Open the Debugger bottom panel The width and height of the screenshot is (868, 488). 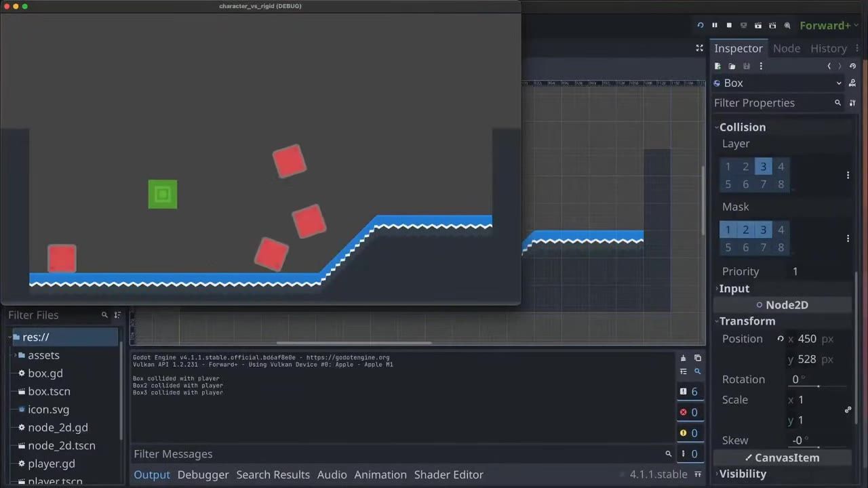click(203, 474)
